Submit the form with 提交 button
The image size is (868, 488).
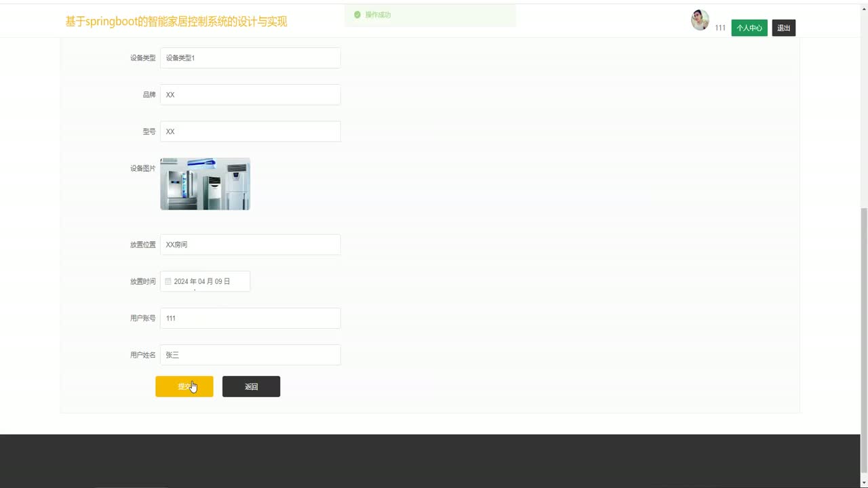coord(184,386)
